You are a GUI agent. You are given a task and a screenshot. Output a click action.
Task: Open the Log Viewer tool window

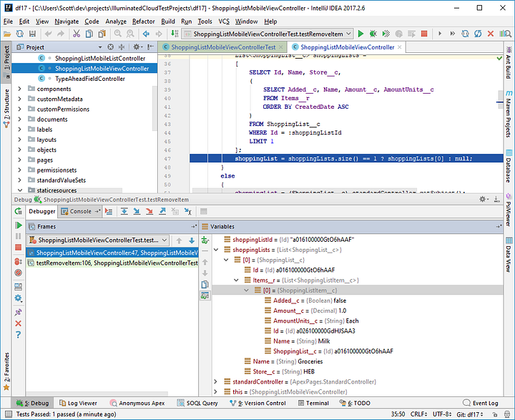(x=78, y=403)
